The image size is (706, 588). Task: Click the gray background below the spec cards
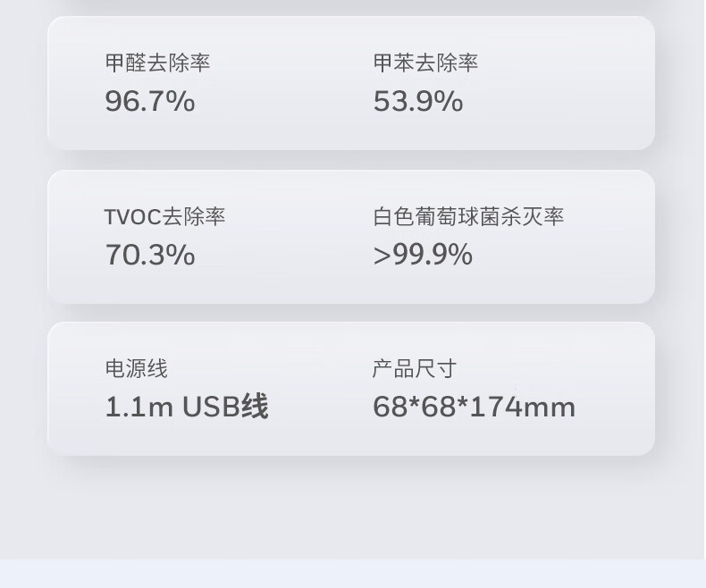point(352,505)
